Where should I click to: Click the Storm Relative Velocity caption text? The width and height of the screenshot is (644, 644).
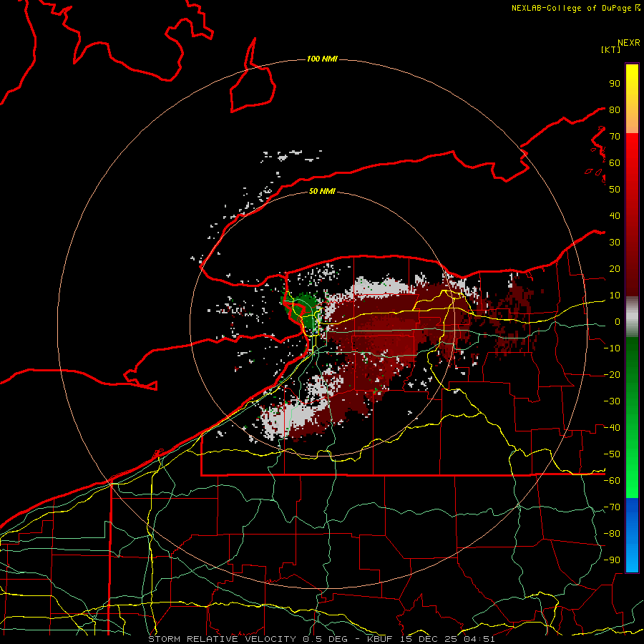[x=321, y=639]
